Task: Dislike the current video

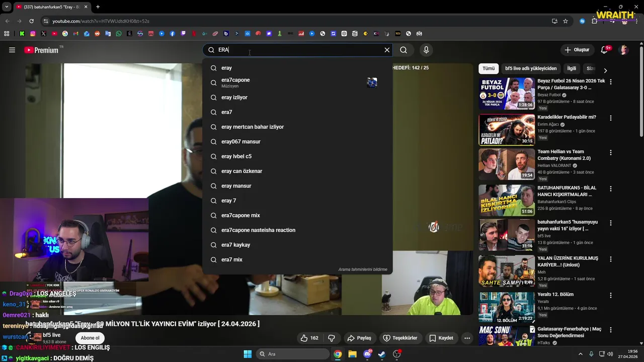Action: coord(332,338)
